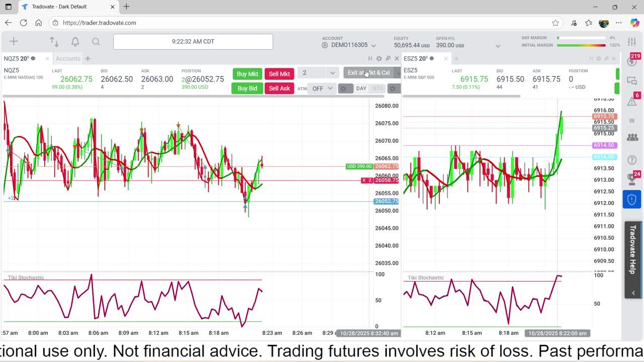Expand the Exit at Mkt & Cxl options arrow
Image resolution: width=644 pixels, height=362 pixels.
pos(398,73)
